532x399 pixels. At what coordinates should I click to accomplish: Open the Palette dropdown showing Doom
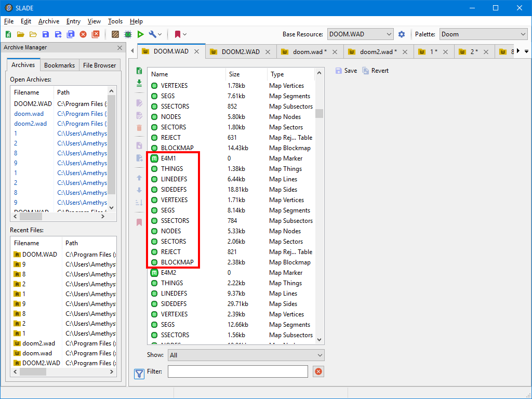coord(484,34)
